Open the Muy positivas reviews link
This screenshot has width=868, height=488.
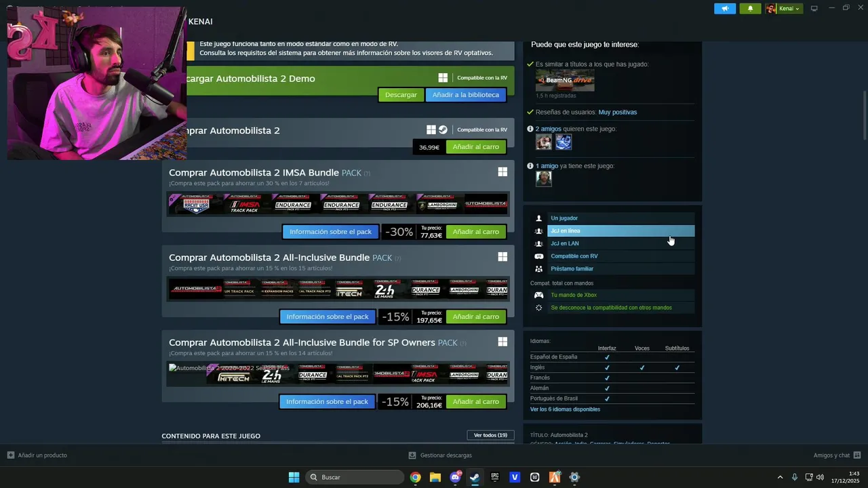click(617, 112)
